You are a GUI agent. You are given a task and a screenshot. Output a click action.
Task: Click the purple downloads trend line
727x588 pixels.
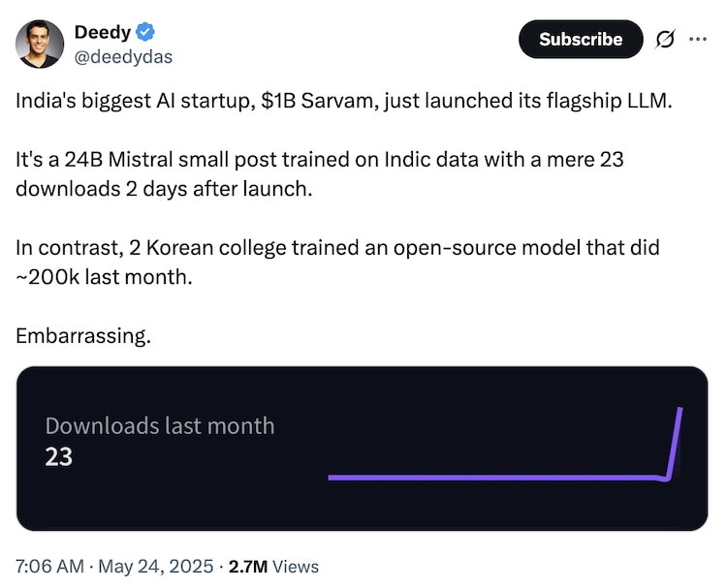494,477
